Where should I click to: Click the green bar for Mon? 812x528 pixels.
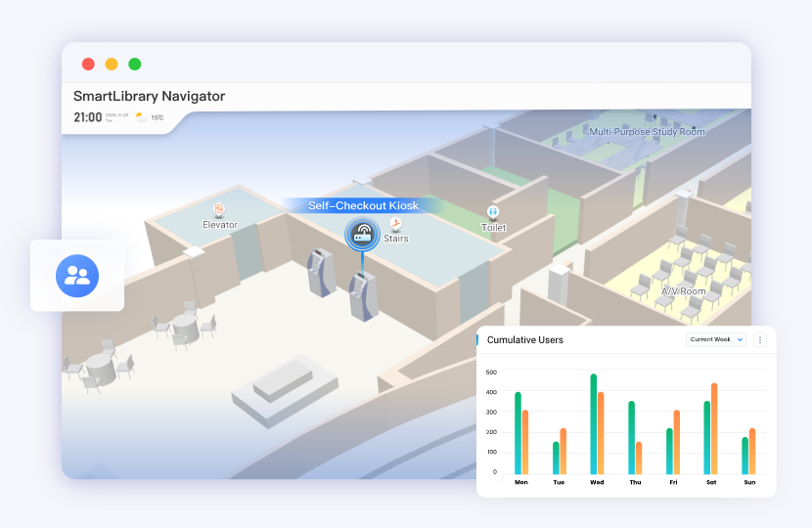point(518,432)
